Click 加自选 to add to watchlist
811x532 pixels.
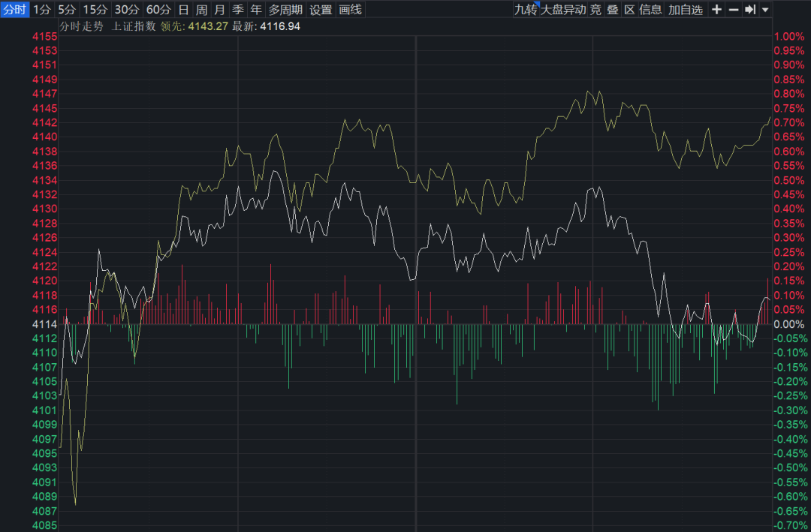coord(686,10)
